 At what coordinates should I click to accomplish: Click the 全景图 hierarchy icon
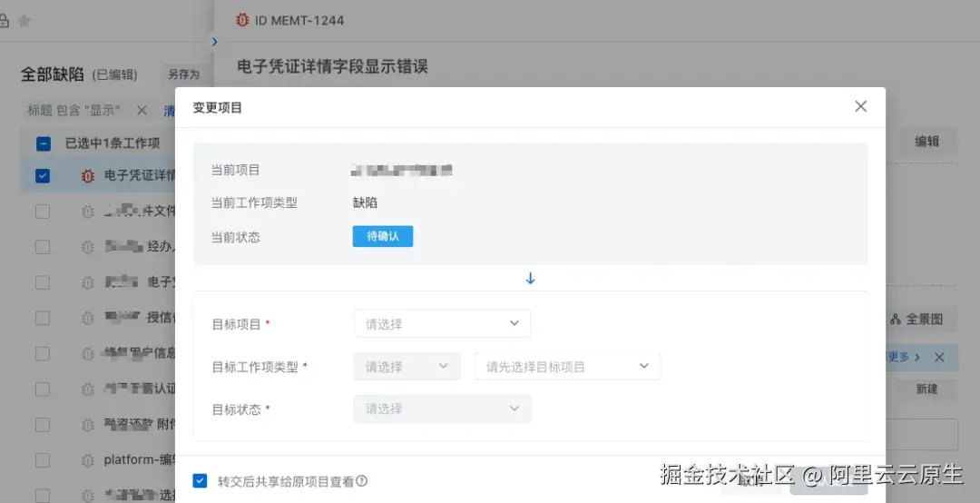[x=896, y=319]
